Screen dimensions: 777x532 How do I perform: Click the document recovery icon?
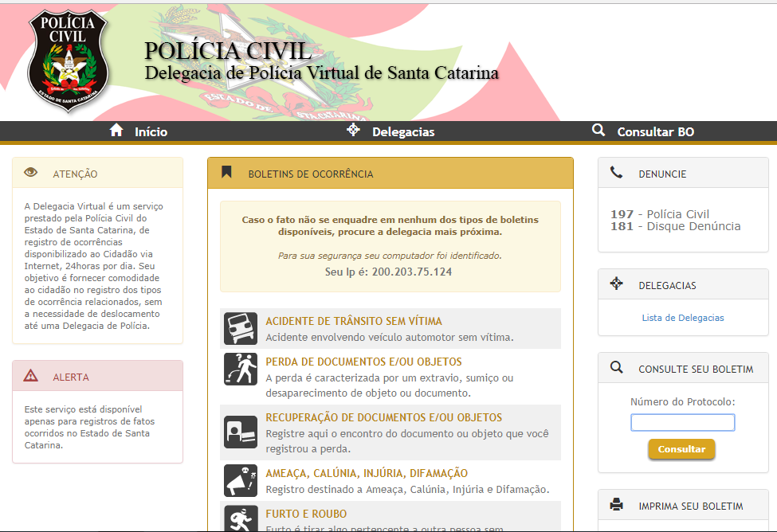tap(240, 432)
